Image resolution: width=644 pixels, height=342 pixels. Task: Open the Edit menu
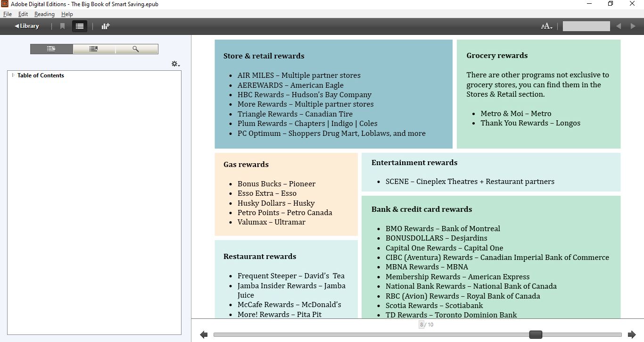(x=23, y=14)
